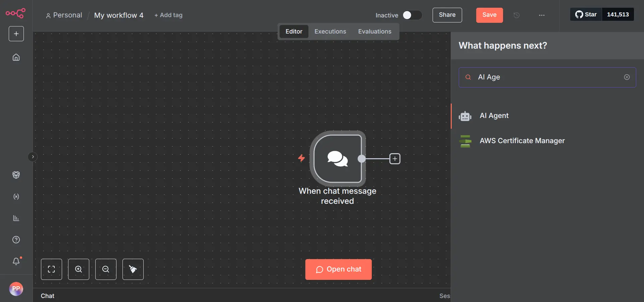
Task: Zoom out on the canvas
Action: coord(106,269)
